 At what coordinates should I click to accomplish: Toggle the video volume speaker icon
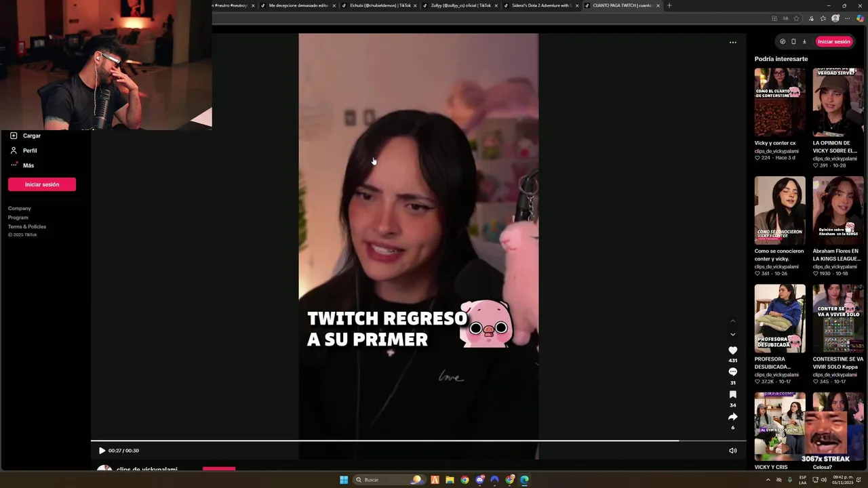click(x=732, y=451)
